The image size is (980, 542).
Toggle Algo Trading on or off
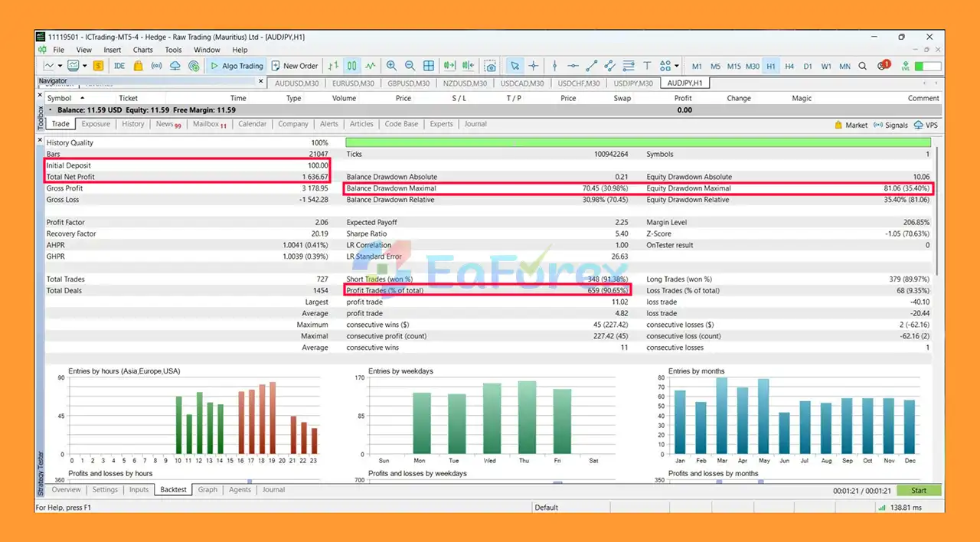tap(236, 66)
